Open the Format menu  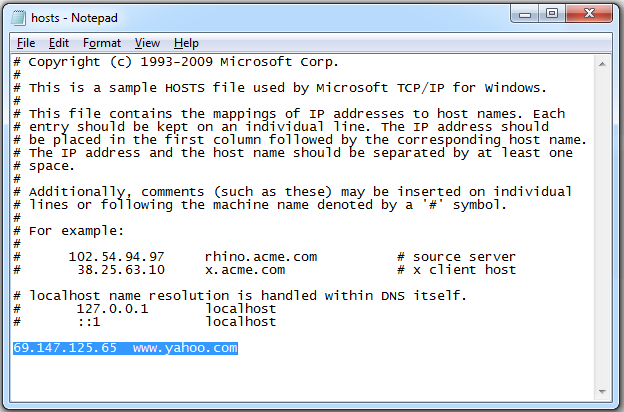pos(102,43)
